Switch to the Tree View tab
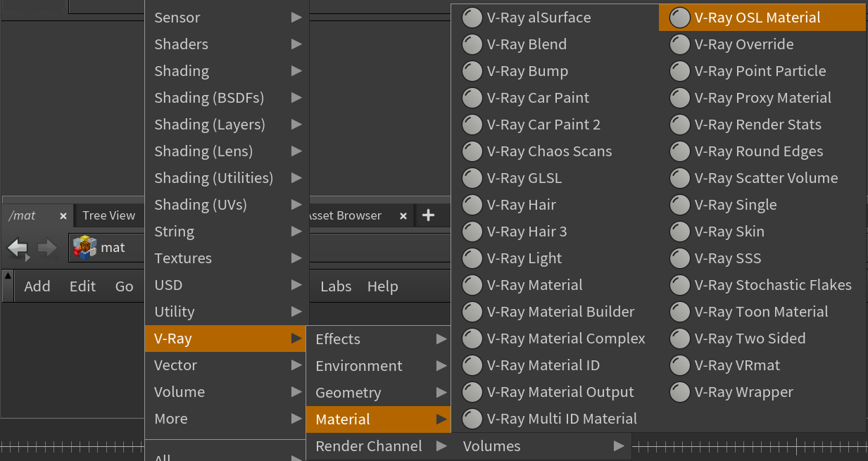Image resolution: width=868 pixels, height=461 pixels. click(108, 216)
